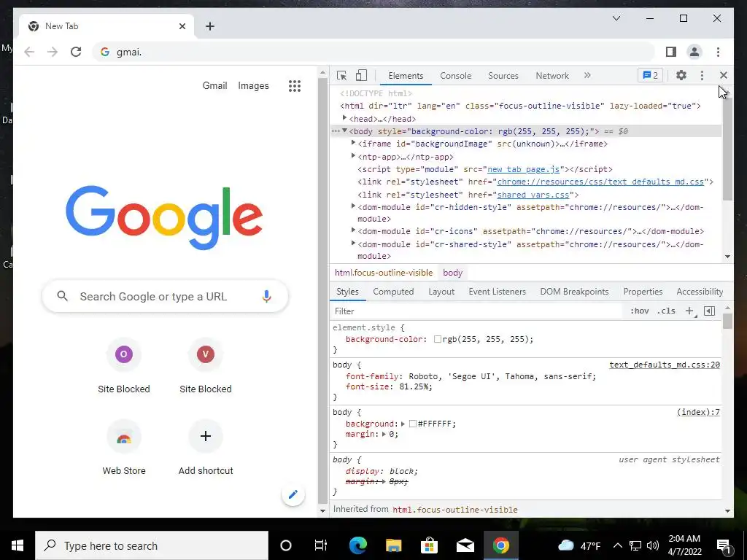Open the #FFFFFF background color swatch
Viewport: 747px width, 560px height.
coord(413,424)
